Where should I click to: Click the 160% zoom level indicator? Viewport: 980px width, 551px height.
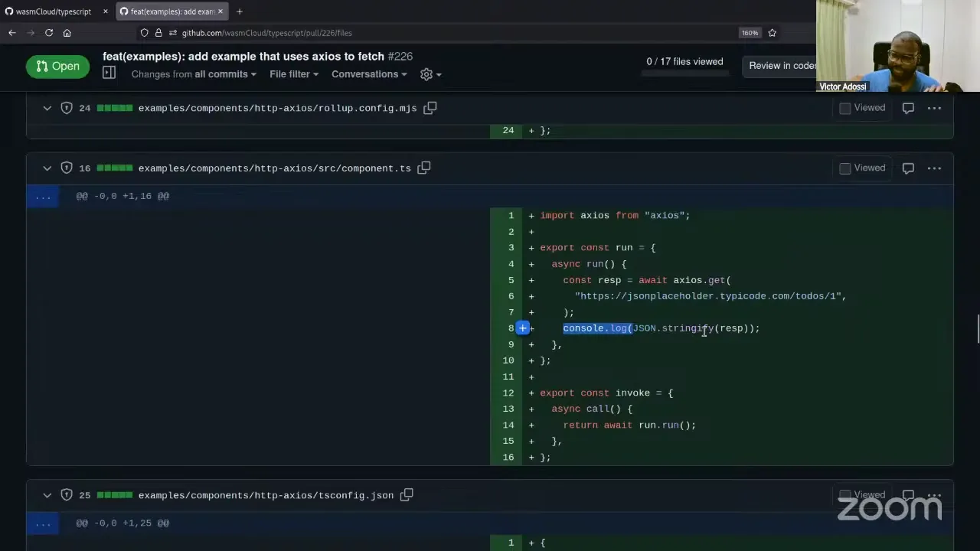coord(750,33)
